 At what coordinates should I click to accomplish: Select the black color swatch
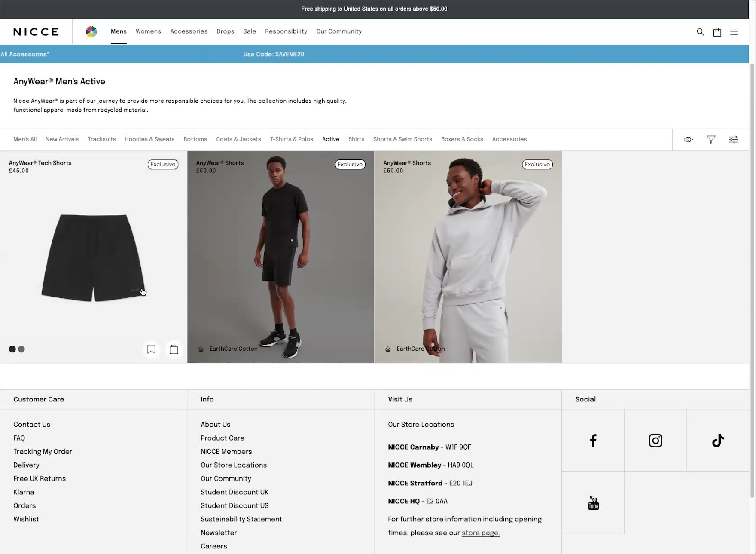pyautogui.click(x=12, y=349)
